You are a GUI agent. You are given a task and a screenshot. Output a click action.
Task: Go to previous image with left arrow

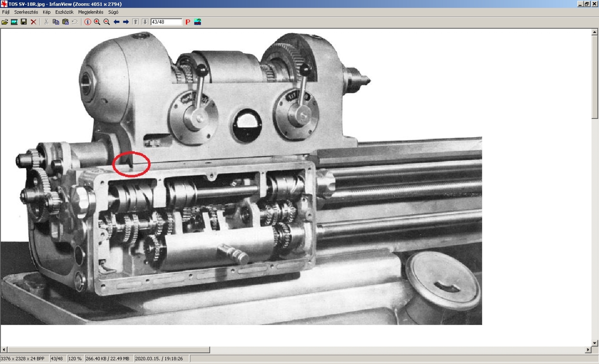116,22
